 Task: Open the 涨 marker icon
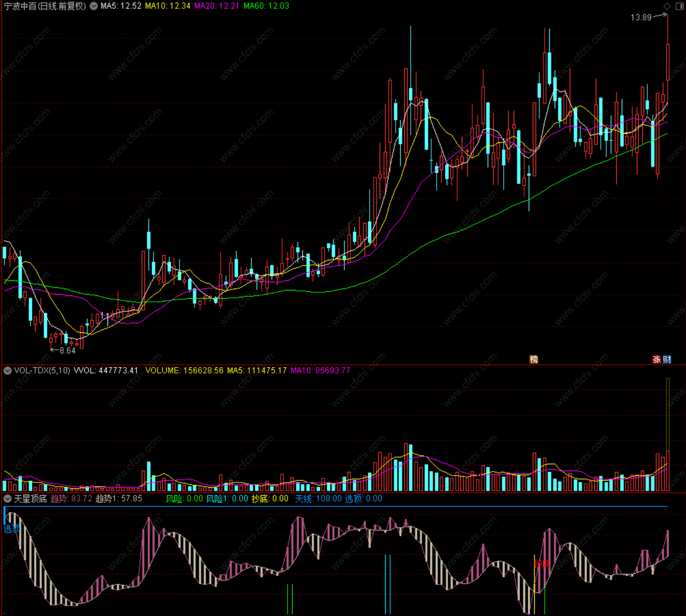(657, 359)
